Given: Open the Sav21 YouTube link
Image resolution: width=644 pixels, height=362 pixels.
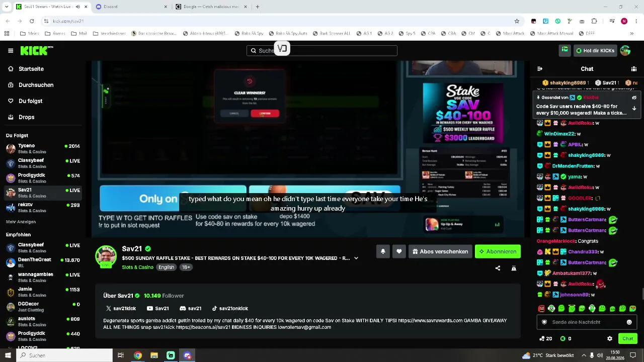Looking at the screenshot, I should [157, 308].
